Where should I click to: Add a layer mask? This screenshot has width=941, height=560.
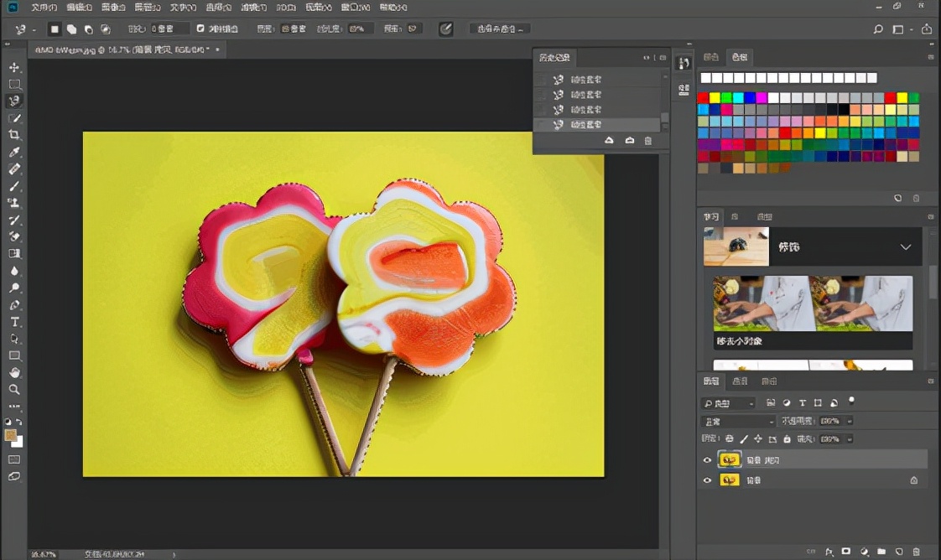pos(846,552)
